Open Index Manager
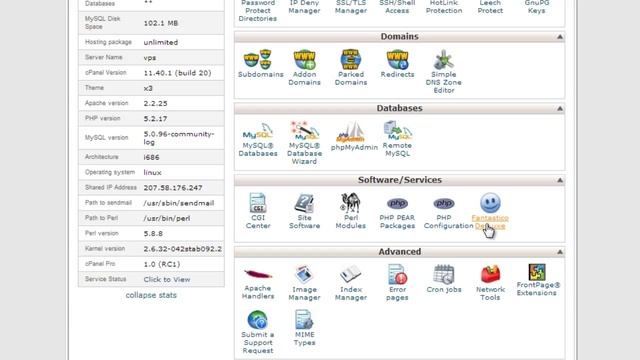 350,274
